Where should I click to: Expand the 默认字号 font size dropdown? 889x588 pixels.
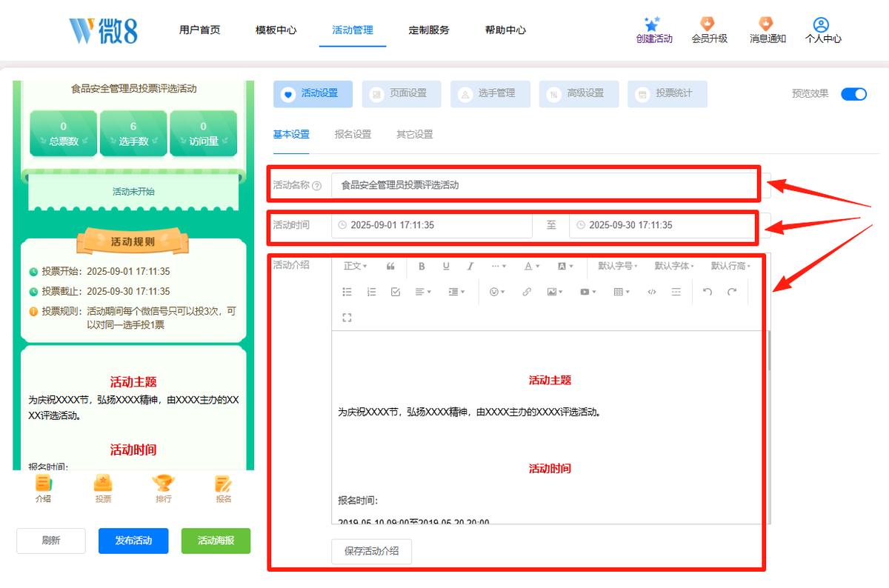pos(618,266)
